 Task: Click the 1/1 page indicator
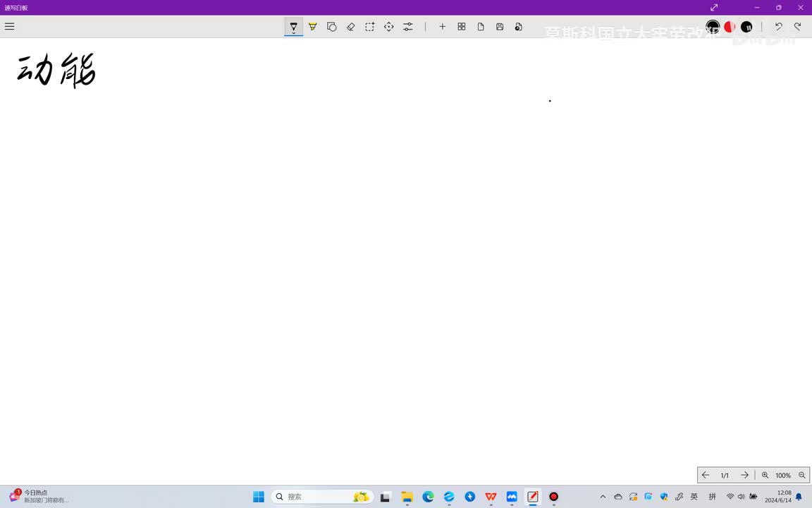725,476
